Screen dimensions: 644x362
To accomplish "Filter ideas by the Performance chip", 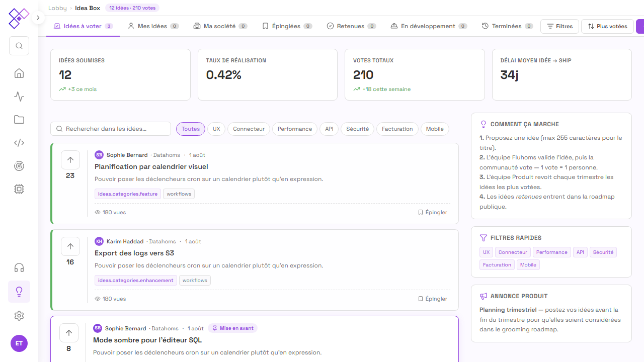I will [295, 129].
